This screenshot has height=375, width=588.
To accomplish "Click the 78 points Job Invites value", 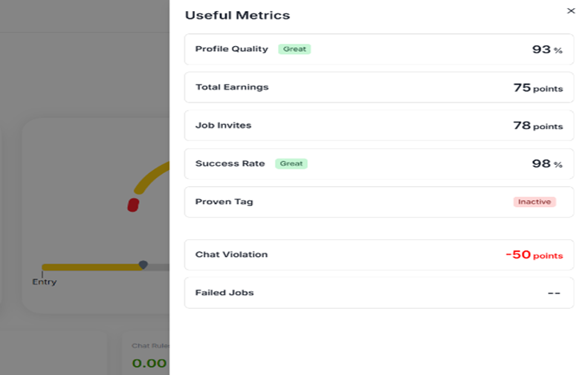I will pyautogui.click(x=537, y=125).
